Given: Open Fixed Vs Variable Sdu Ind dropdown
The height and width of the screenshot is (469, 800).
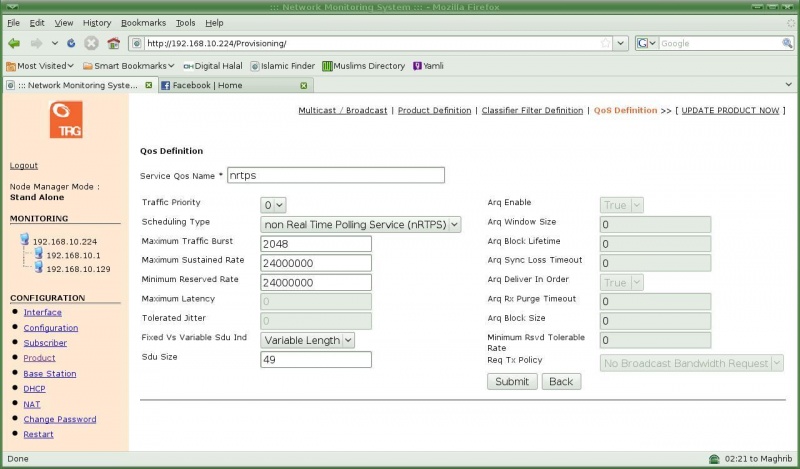Looking at the screenshot, I should point(308,340).
